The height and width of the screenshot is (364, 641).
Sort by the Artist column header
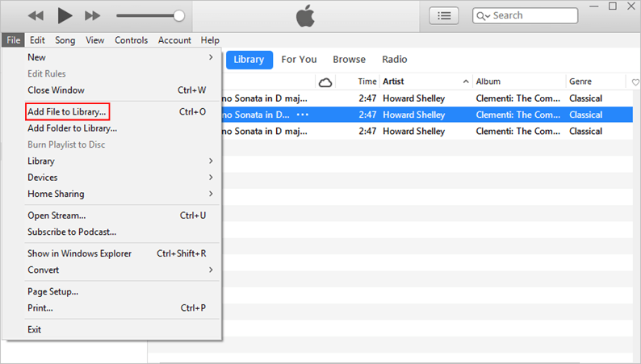(x=393, y=82)
